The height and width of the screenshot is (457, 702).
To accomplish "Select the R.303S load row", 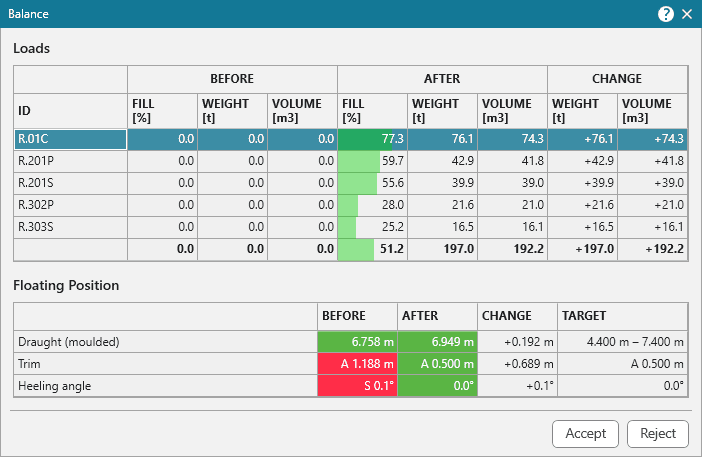I will tap(351, 226).
